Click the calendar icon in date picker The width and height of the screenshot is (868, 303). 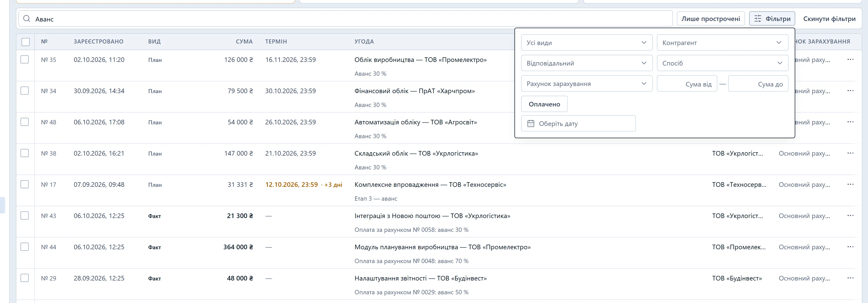pyautogui.click(x=531, y=124)
